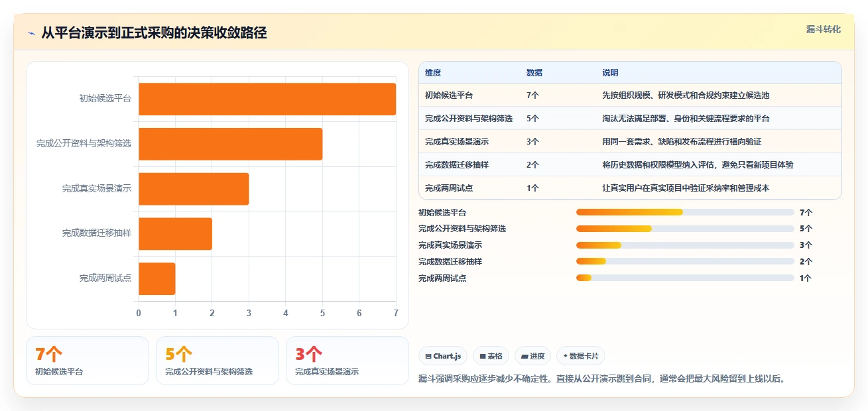This screenshot has height=411, width=868.
Task: Click the 5个 value in the table
Action: tap(532, 119)
